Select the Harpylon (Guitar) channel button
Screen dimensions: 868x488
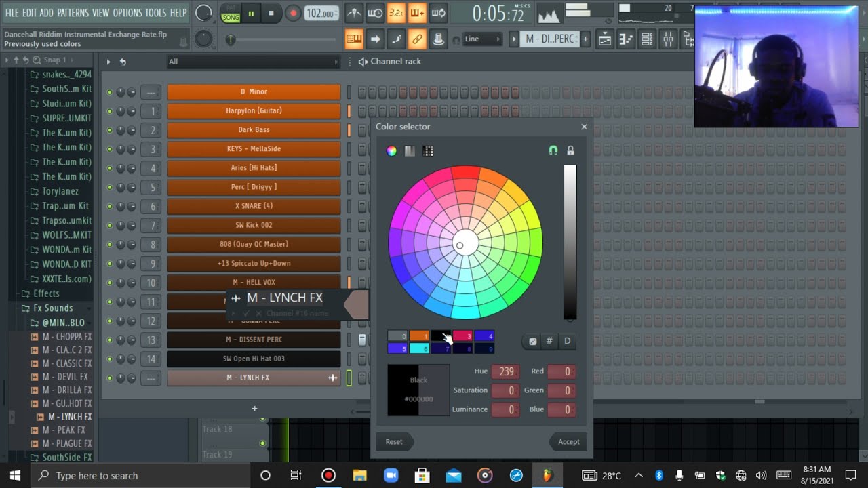(x=254, y=110)
